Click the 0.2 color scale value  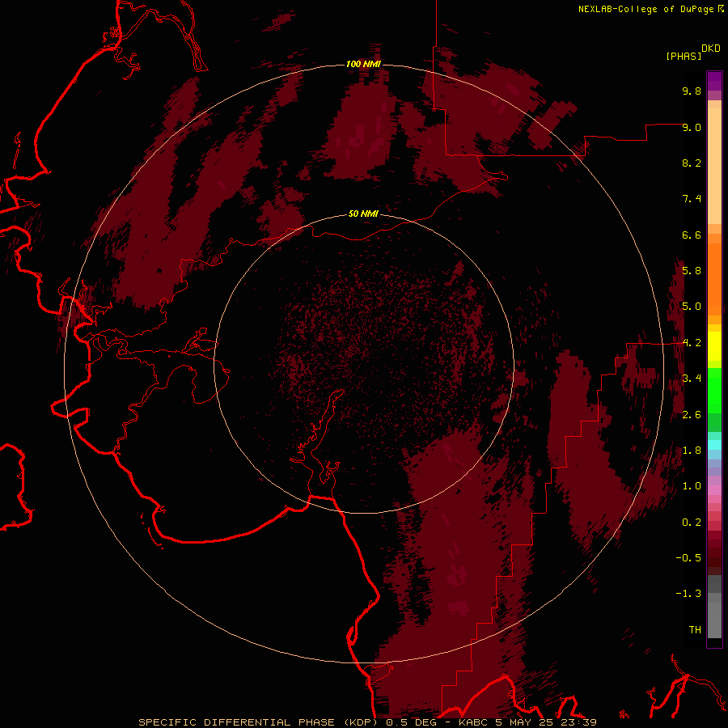tap(692, 523)
